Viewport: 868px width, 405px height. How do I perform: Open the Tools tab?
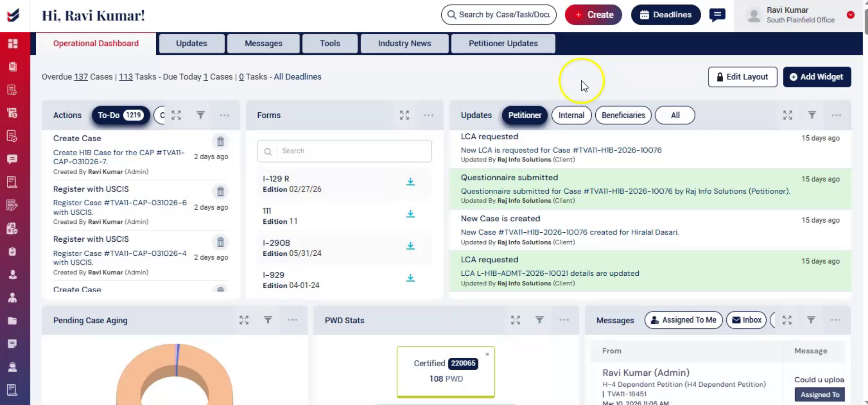click(330, 43)
